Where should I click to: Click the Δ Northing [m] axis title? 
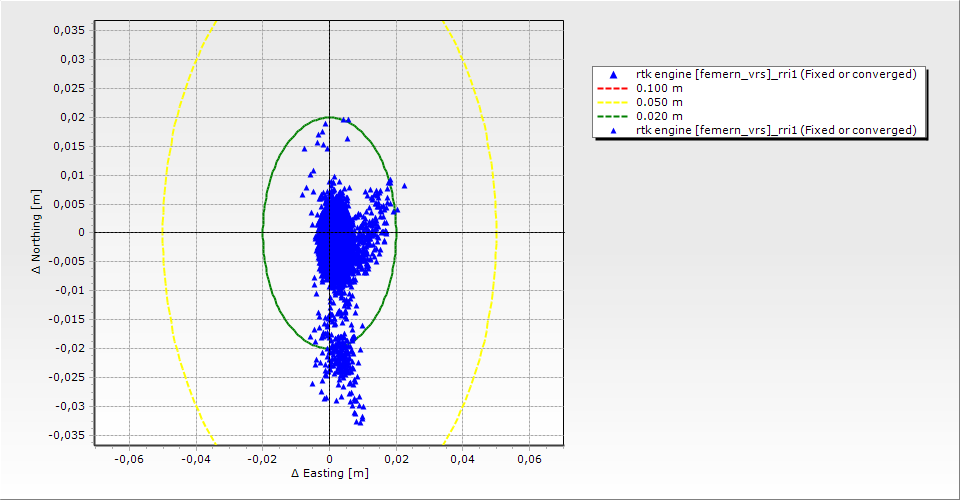[x=37, y=233]
